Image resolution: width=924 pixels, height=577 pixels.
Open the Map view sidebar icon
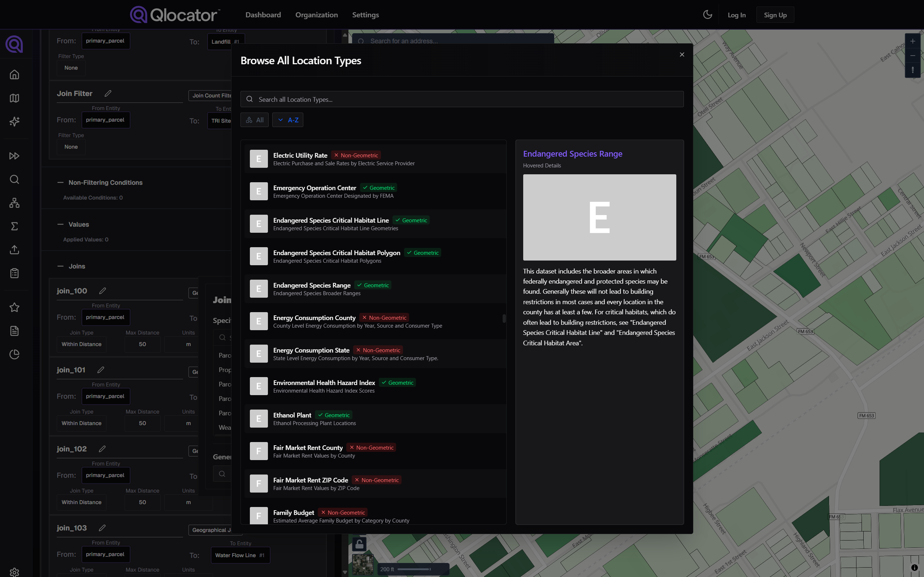pyautogui.click(x=14, y=98)
